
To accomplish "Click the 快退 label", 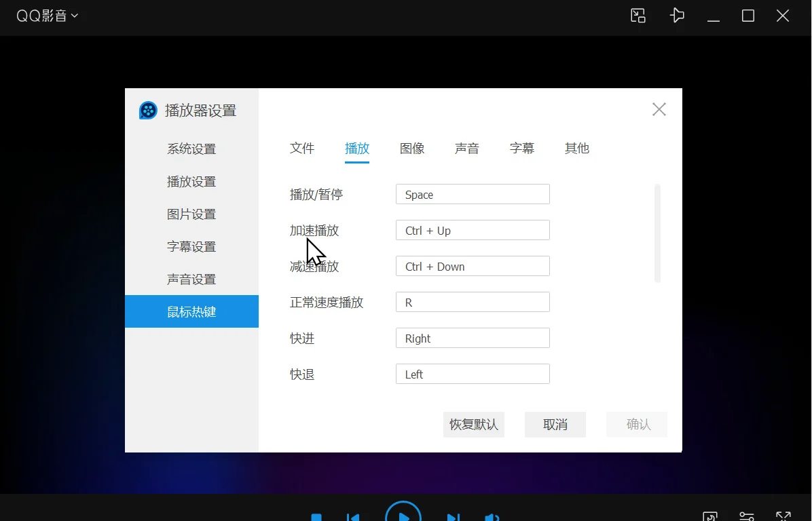I will tap(302, 374).
